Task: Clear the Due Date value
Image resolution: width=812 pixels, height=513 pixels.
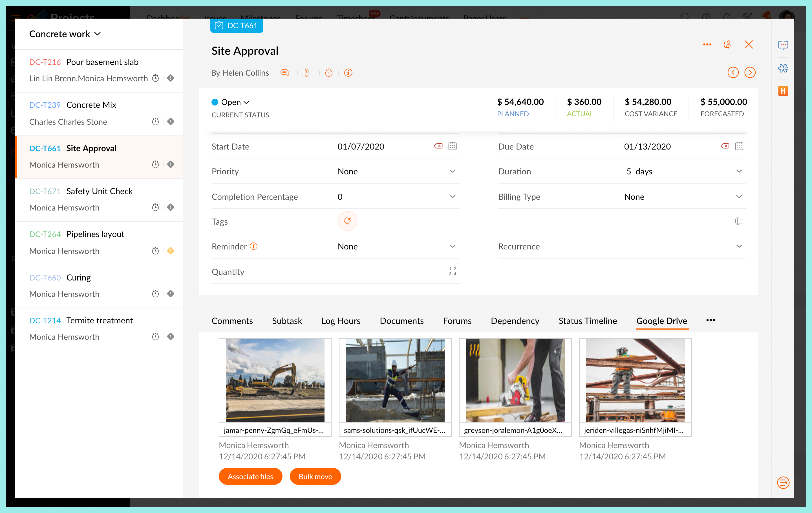Action: pyautogui.click(x=725, y=146)
